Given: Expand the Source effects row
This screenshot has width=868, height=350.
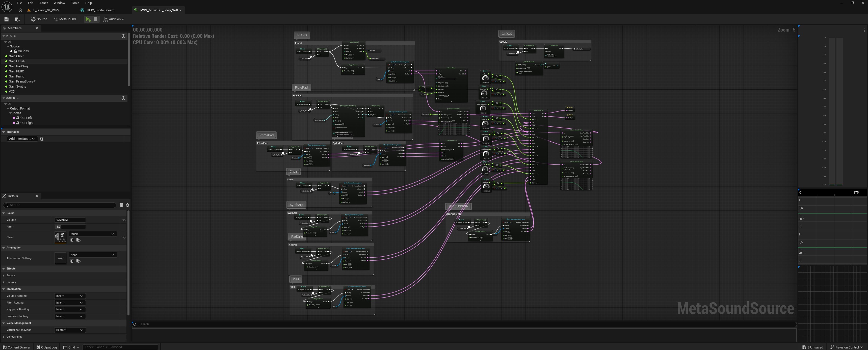Looking at the screenshot, I should tap(4, 276).
